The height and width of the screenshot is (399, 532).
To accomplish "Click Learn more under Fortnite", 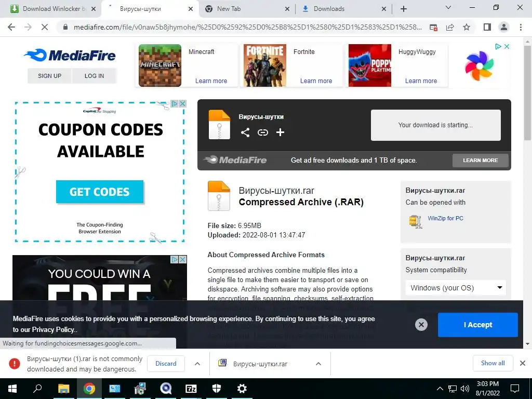I will click(x=316, y=81).
